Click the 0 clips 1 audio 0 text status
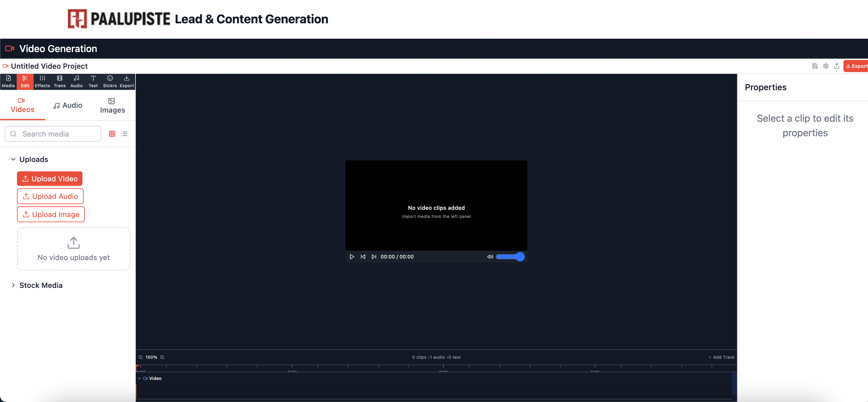Viewport: 868px width, 402px height. click(x=436, y=357)
